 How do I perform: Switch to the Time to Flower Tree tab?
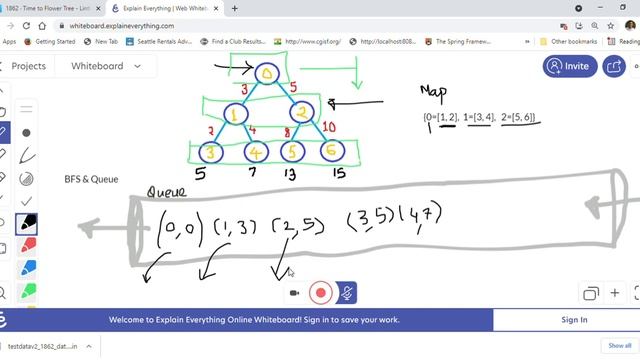point(47,8)
